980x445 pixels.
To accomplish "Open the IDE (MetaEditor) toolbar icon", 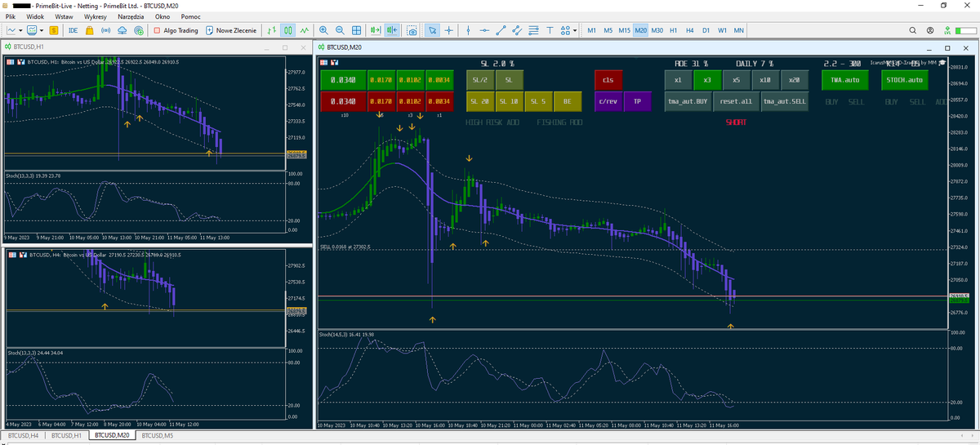I will [x=73, y=30].
